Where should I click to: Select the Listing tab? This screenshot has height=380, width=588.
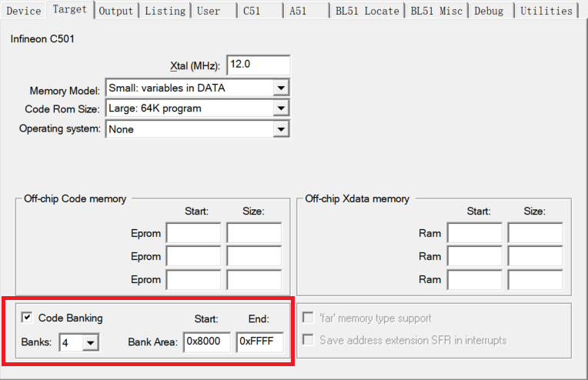tap(165, 11)
